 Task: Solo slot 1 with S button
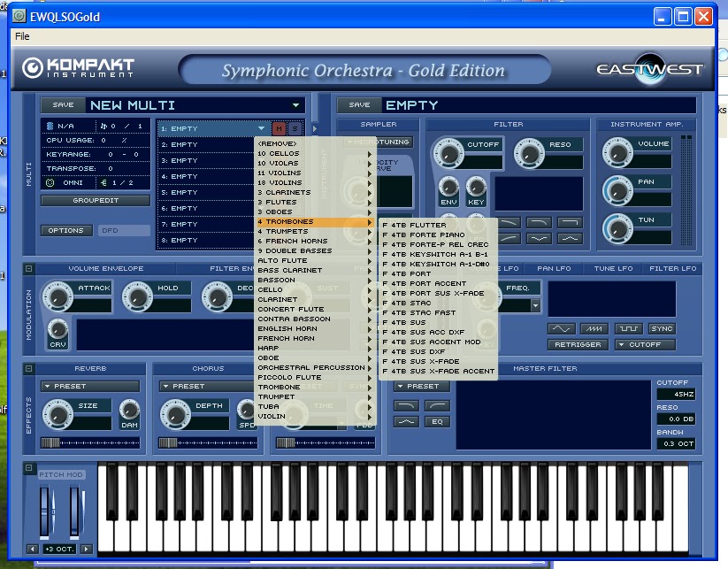[295, 128]
